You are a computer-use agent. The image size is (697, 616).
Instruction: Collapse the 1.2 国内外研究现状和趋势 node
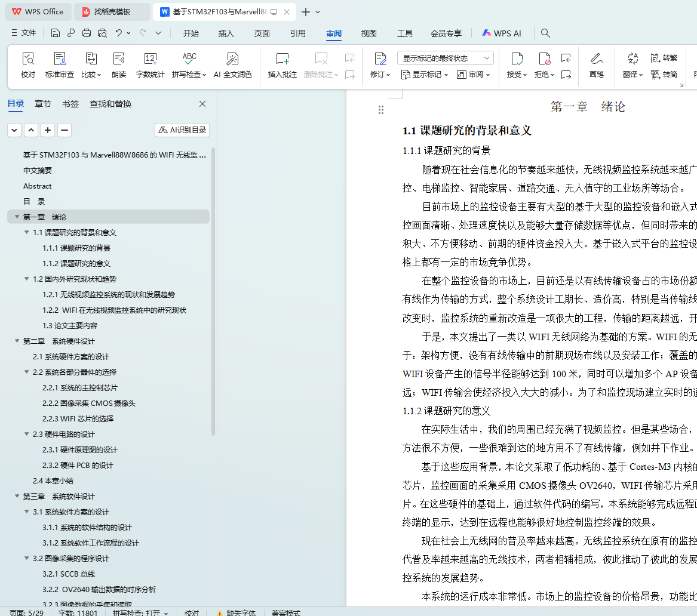[27, 279]
